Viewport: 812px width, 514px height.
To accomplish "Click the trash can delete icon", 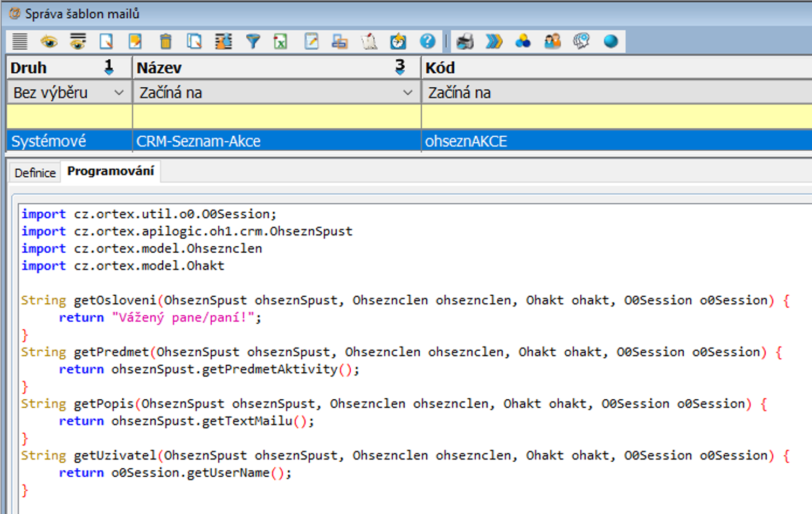I will [165, 41].
